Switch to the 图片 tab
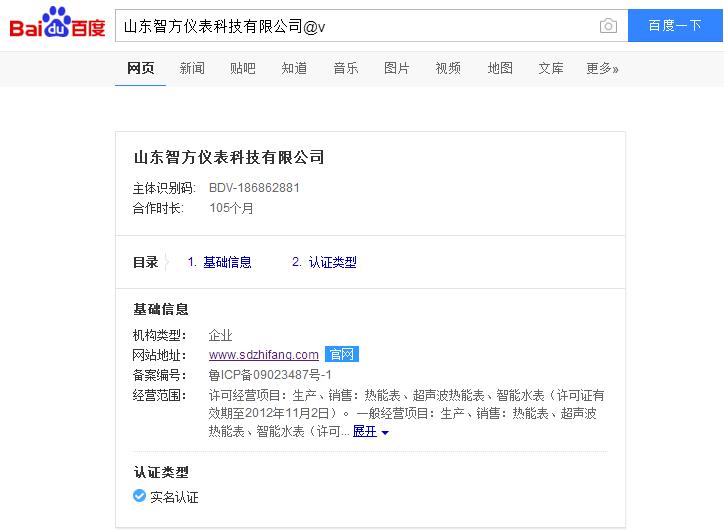The image size is (724, 531). [x=397, y=68]
